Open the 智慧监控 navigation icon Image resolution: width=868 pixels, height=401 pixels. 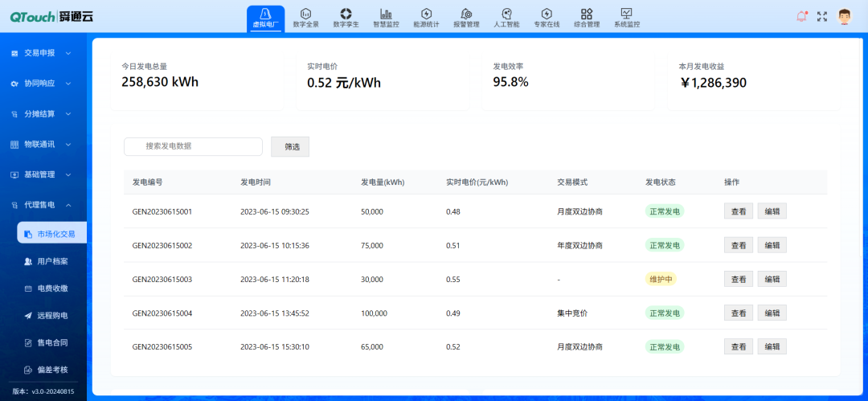click(x=386, y=14)
